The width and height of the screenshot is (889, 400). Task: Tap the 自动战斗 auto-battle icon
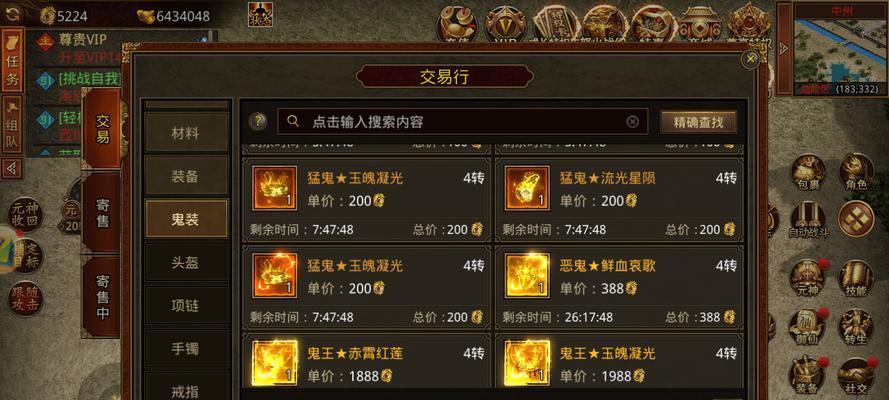point(808,220)
